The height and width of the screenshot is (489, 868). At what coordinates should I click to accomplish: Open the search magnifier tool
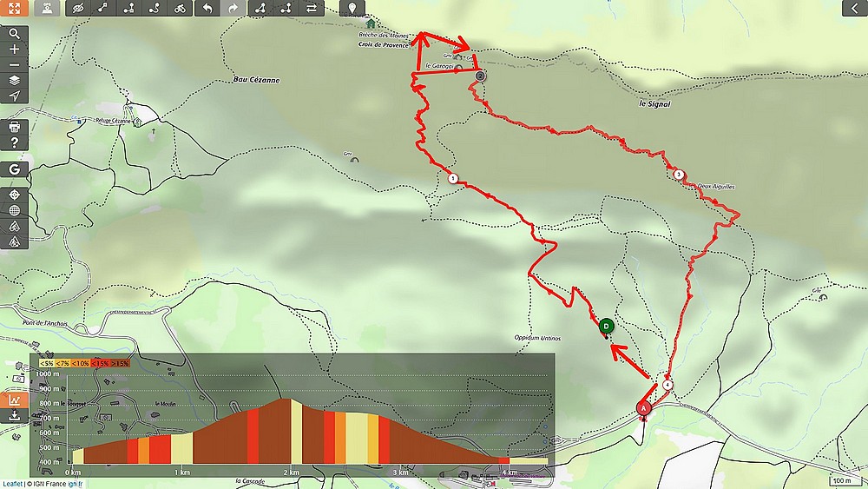pos(15,33)
